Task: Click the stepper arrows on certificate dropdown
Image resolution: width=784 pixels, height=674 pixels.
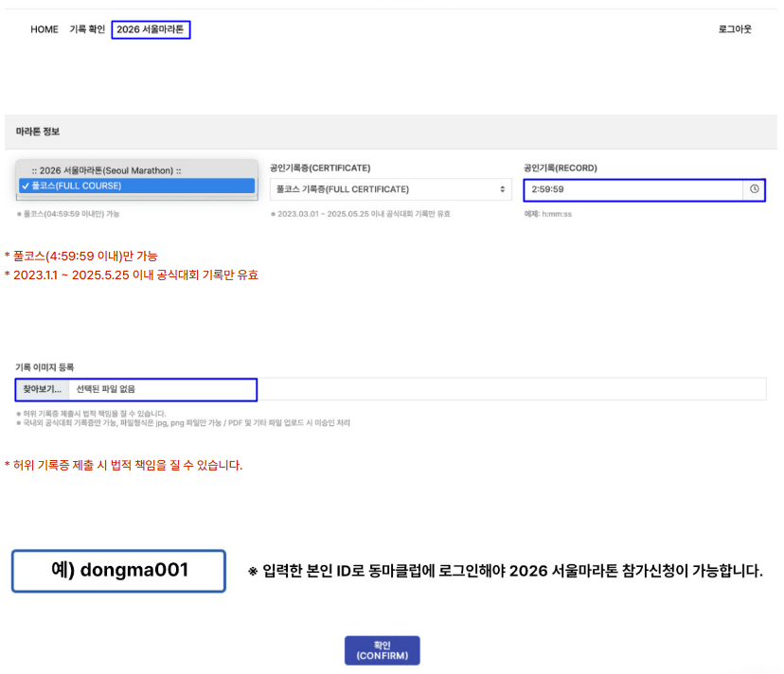Action: coord(502,189)
